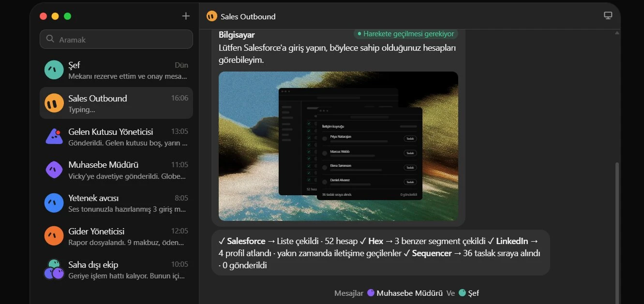644x304 pixels.
Task: Open the Şef conversation
Action: (116, 70)
